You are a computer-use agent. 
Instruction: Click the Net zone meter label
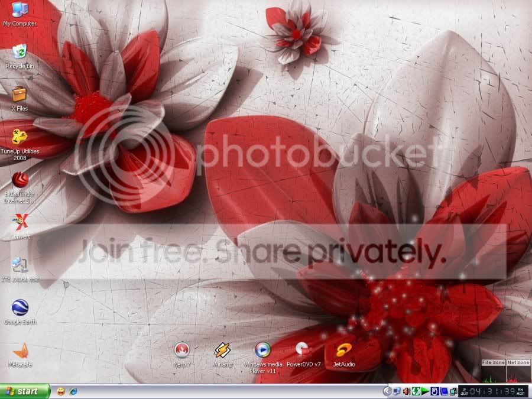pyautogui.click(x=518, y=362)
